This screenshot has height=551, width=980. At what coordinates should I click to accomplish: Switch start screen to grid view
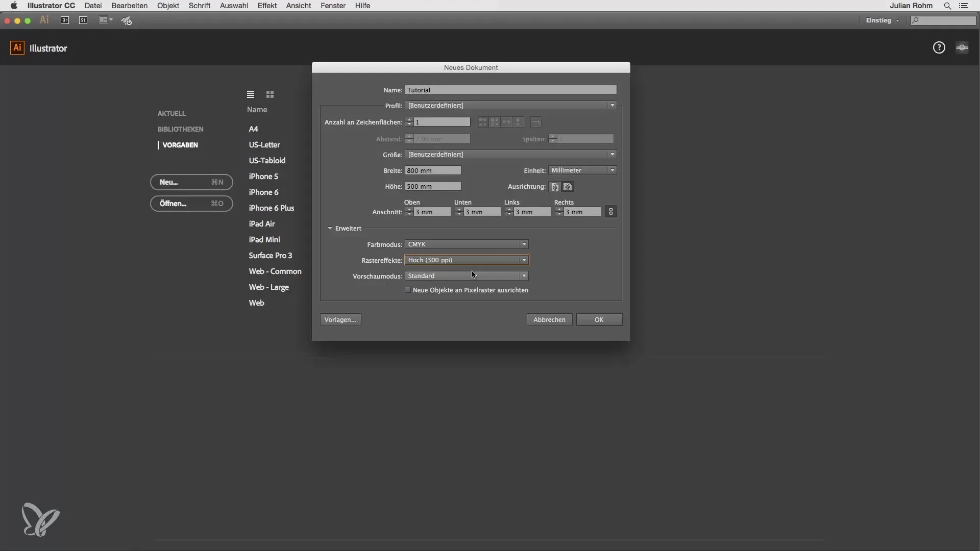click(x=270, y=94)
